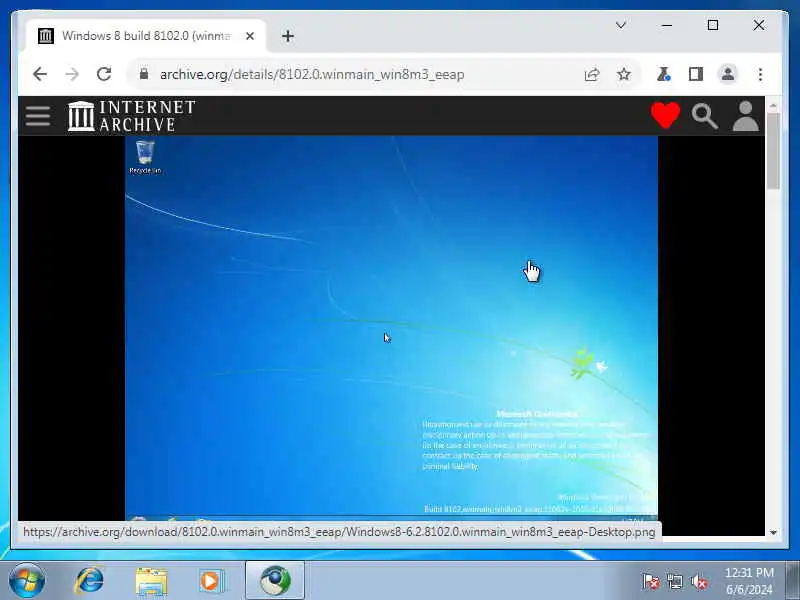Open Internet Archive search magnifier
The image size is (800, 600).
pyautogui.click(x=705, y=116)
